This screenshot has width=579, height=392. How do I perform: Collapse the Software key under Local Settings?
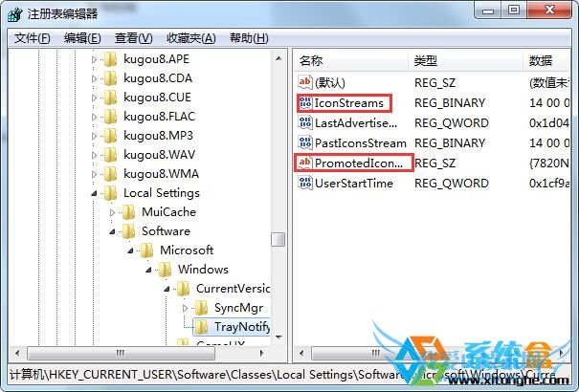pos(112,231)
